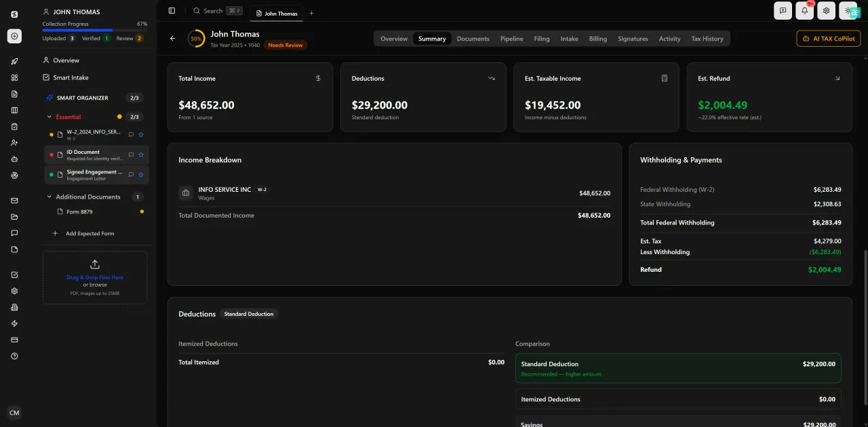Open the feedback message icon at top right
This screenshot has width=868, height=427.
tap(783, 11)
